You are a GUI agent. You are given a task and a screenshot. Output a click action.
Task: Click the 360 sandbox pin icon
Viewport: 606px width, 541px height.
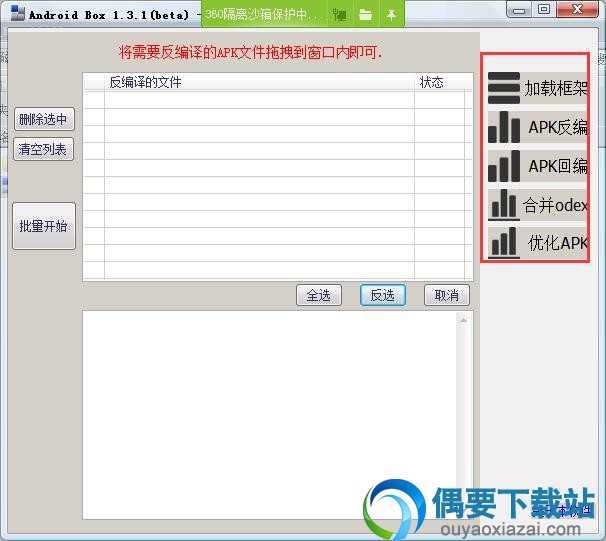click(x=391, y=15)
